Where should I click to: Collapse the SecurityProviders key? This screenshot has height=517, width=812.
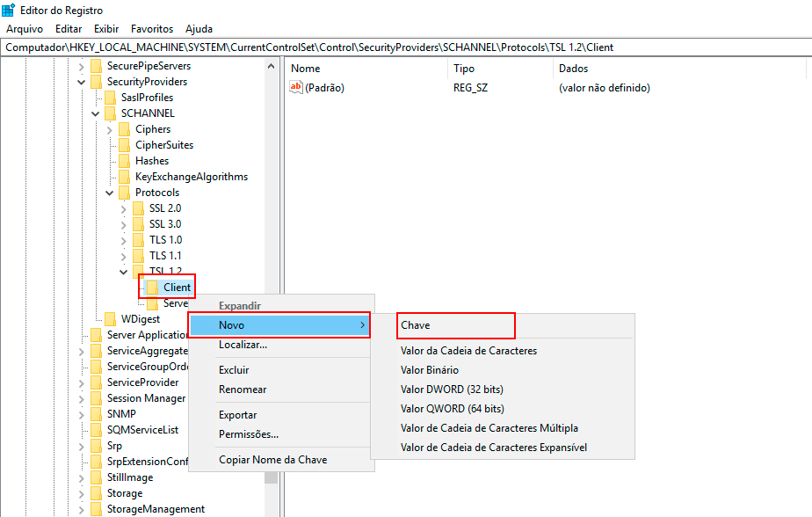(x=82, y=82)
